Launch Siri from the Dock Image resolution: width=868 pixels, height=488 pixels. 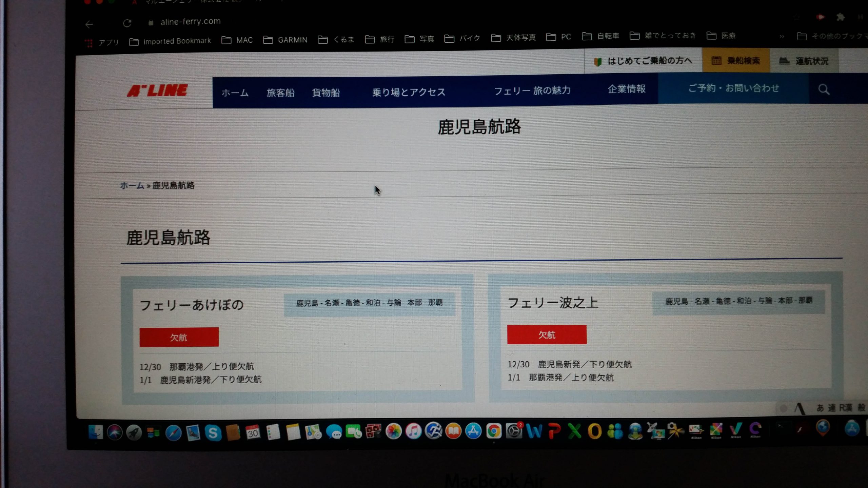(115, 432)
